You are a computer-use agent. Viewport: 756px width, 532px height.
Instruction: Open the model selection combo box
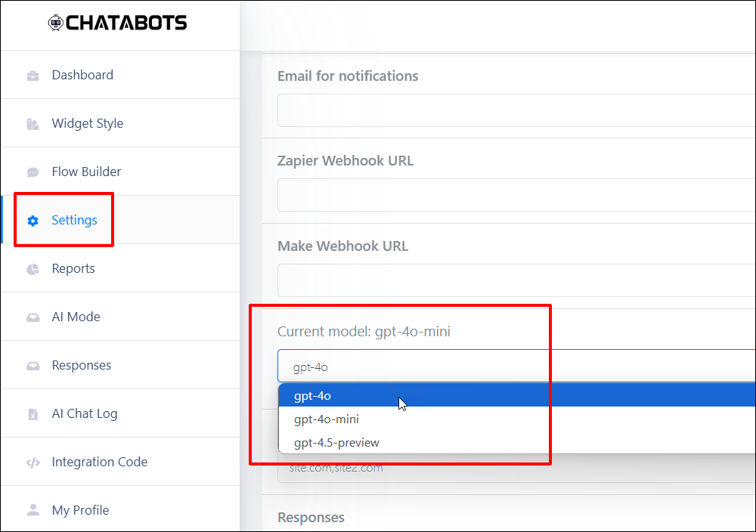click(x=516, y=367)
